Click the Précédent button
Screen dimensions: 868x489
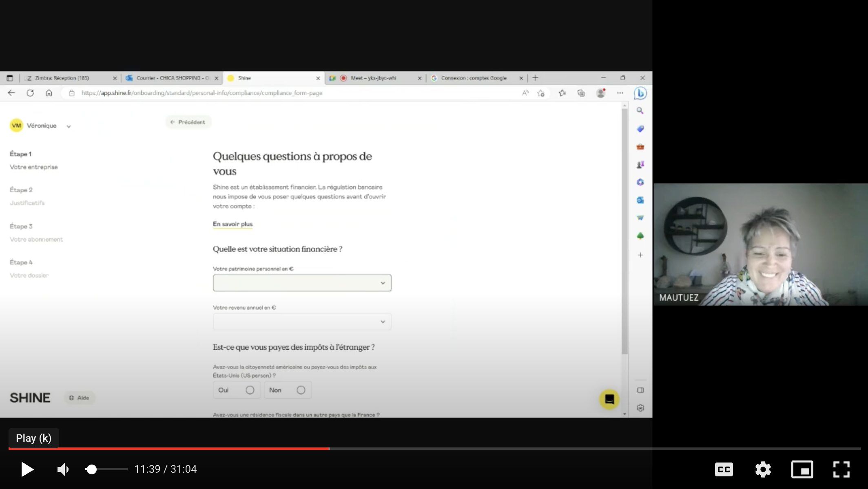pyautogui.click(x=188, y=122)
